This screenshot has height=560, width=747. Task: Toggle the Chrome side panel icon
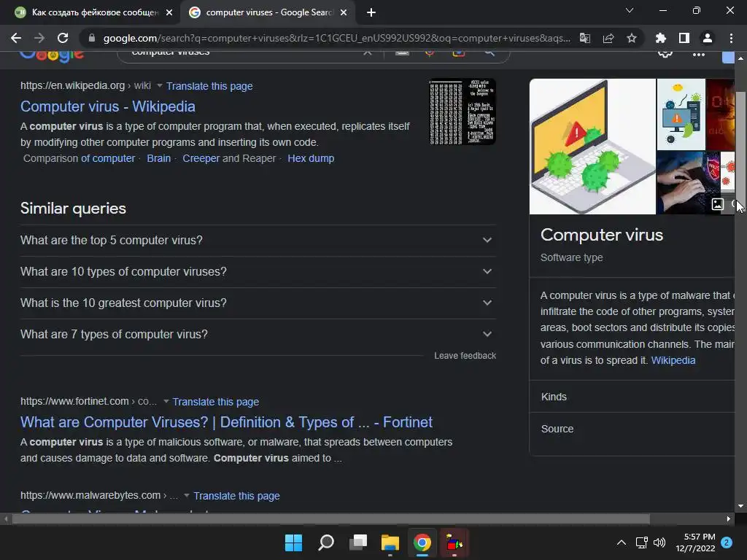coord(684,38)
